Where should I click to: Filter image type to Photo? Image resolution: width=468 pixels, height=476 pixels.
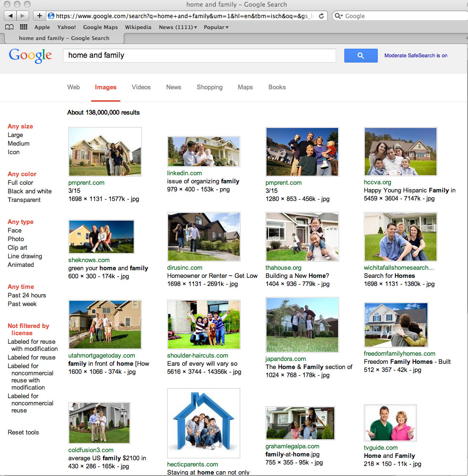tap(16, 239)
